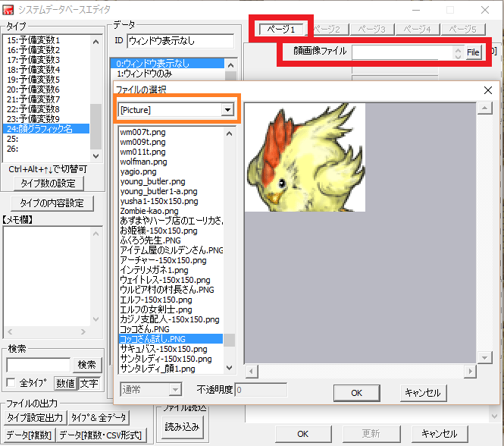This screenshot has width=504, height=446.
Task: Select type 20:予備変数6
Action: (46, 90)
